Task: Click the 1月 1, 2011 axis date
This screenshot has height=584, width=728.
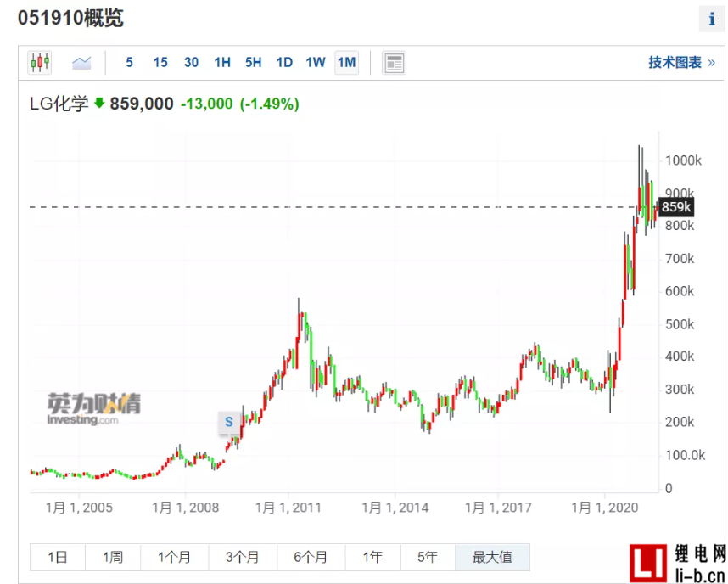Action: [288, 508]
